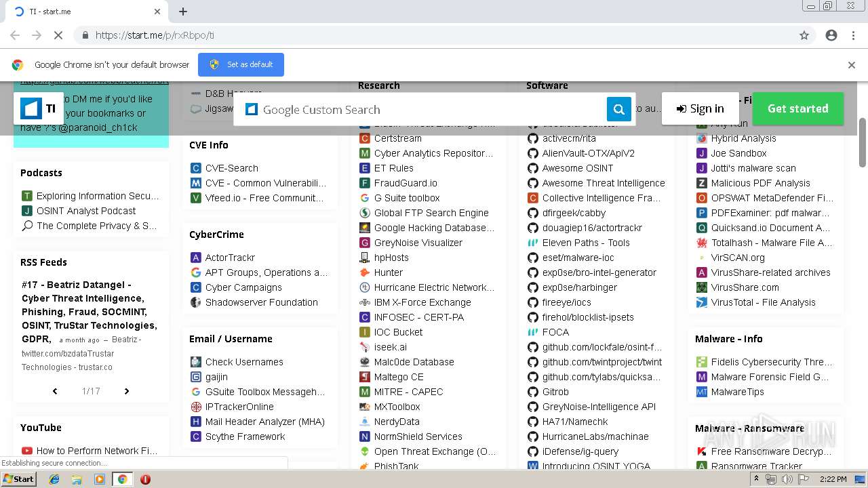
Task: Show hidden system tray icons
Action: click(x=757, y=479)
